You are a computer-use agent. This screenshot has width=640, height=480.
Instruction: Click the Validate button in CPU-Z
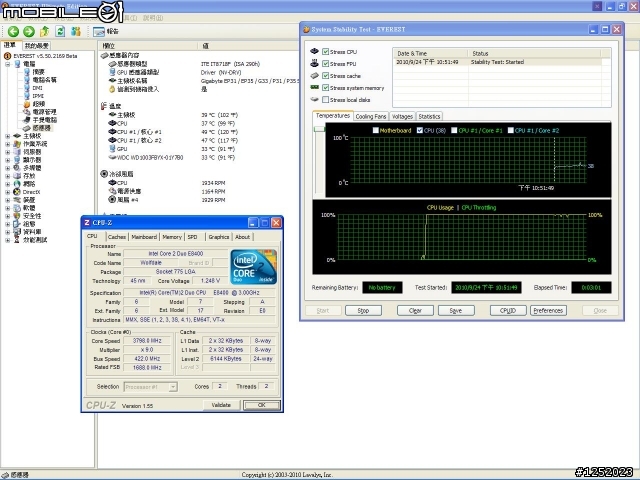pyautogui.click(x=221, y=405)
